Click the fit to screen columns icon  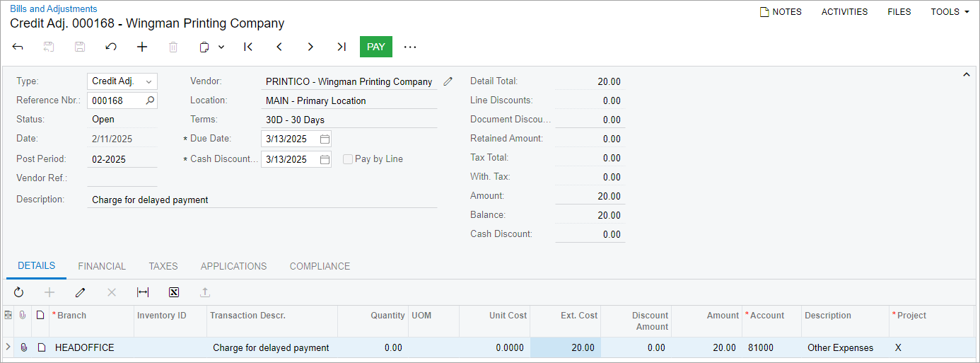[x=143, y=292]
